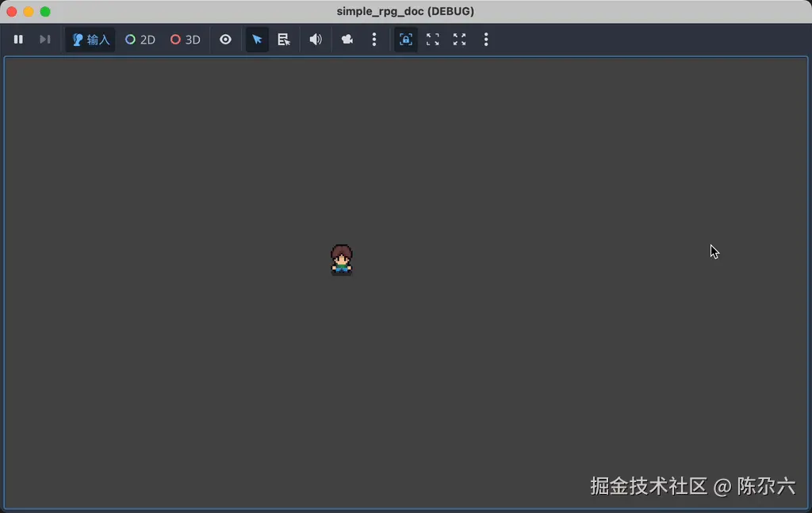Screen dimensions: 812x513
Task: Click the fullscreen stretch icon
Action: pos(459,39)
